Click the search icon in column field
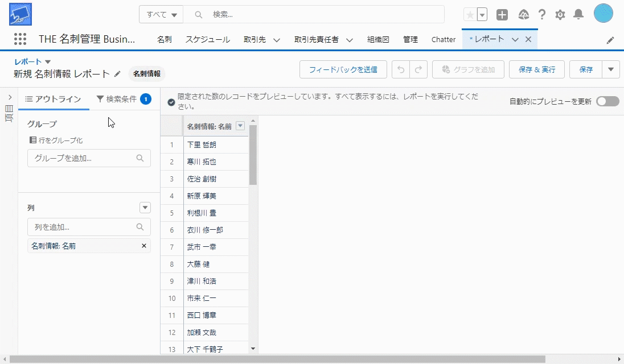 pos(140,227)
